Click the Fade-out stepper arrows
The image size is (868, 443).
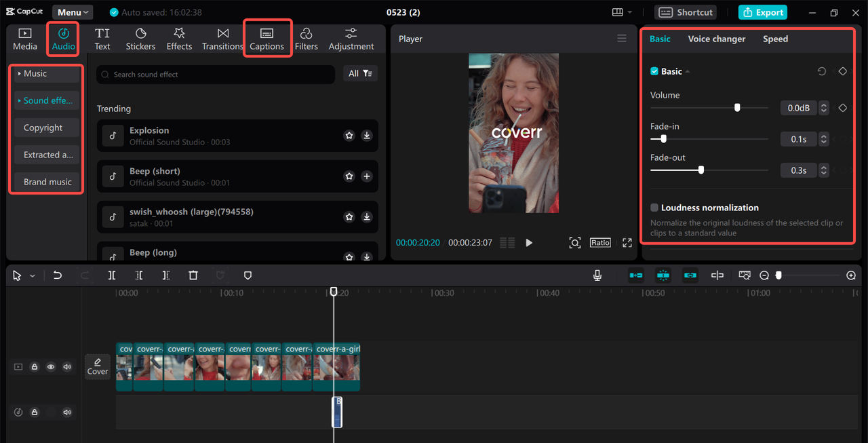pyautogui.click(x=824, y=170)
